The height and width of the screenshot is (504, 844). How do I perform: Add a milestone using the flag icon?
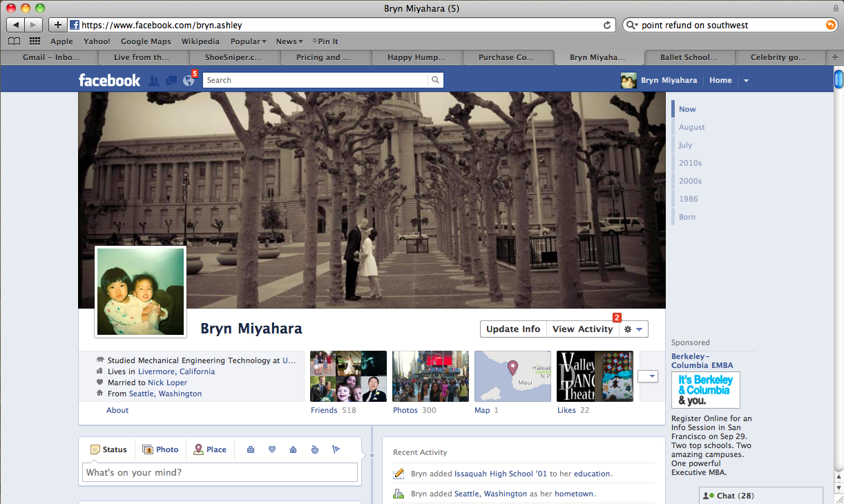click(336, 449)
